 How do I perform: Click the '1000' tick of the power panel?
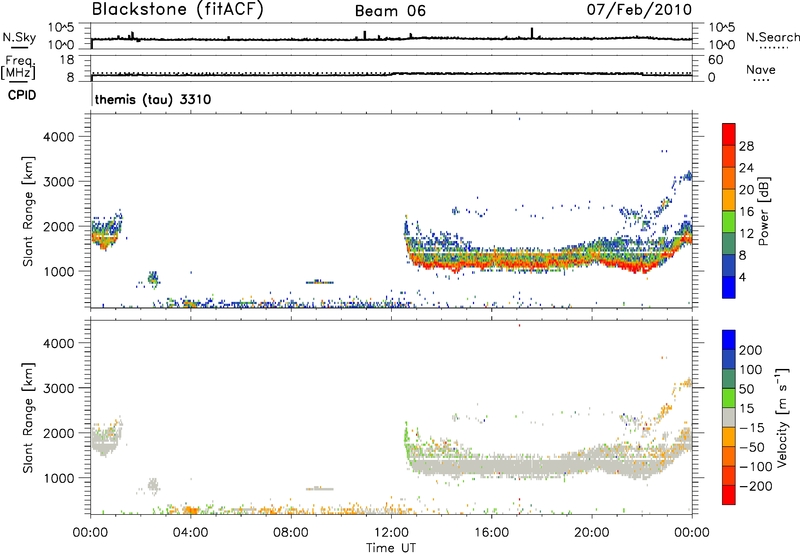coord(59,271)
